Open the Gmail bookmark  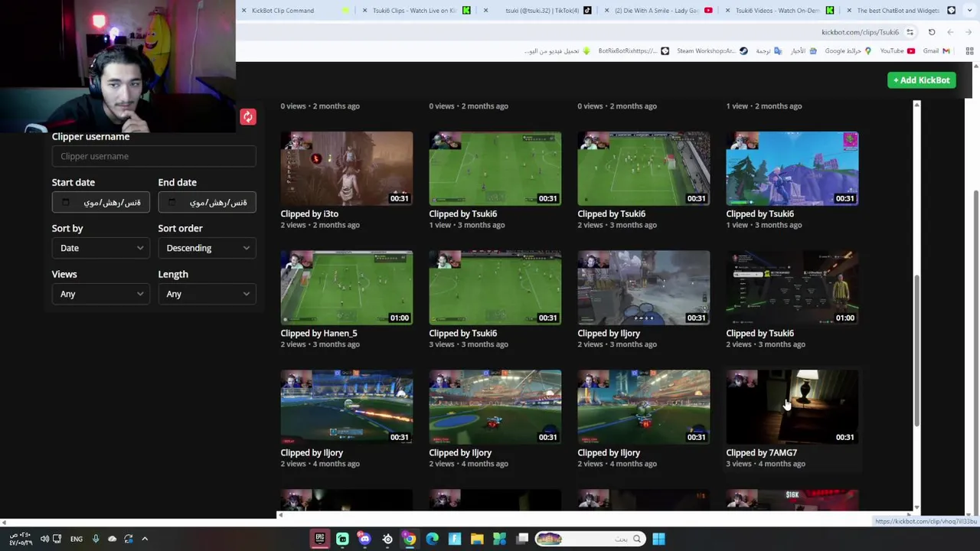coord(936,51)
